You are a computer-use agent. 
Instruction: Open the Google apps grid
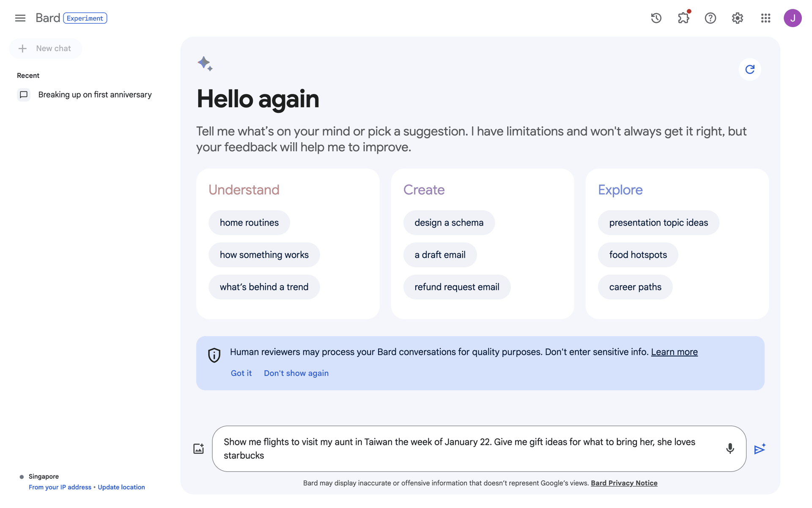coord(765,18)
